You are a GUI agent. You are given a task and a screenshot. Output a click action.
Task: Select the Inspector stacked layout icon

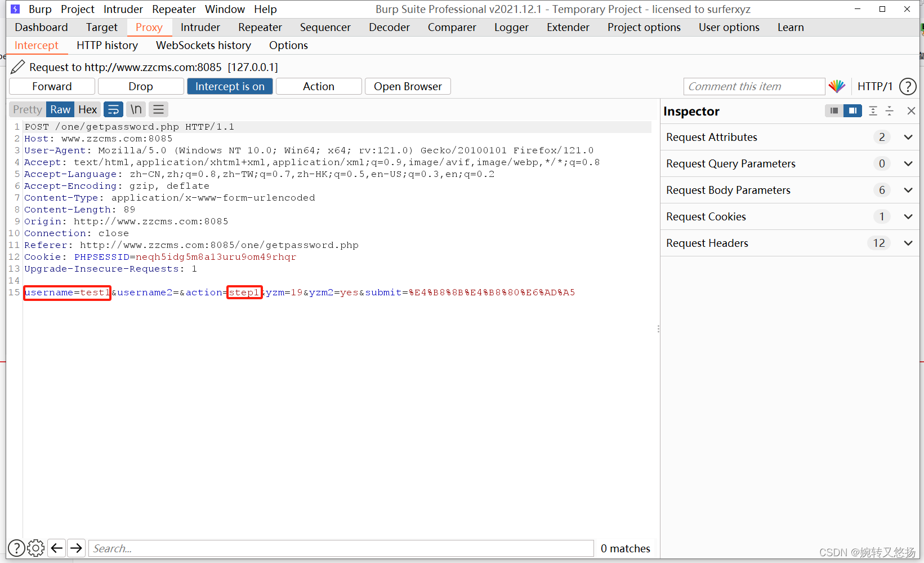(834, 111)
